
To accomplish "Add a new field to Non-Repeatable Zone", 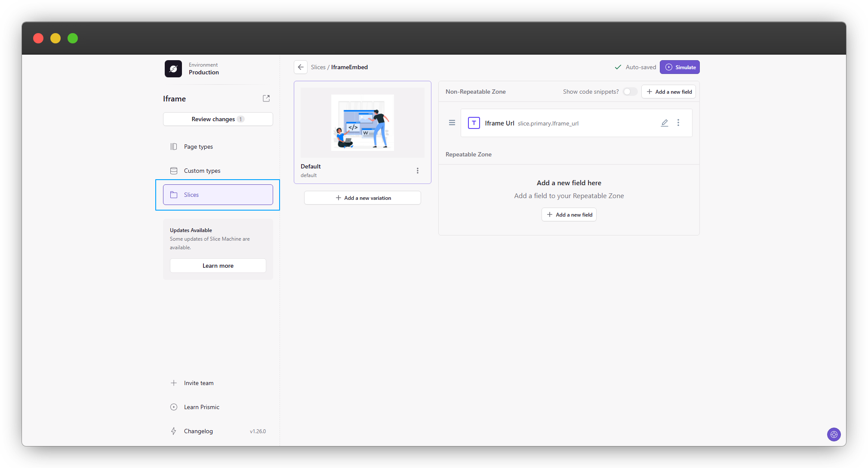I will pyautogui.click(x=669, y=92).
